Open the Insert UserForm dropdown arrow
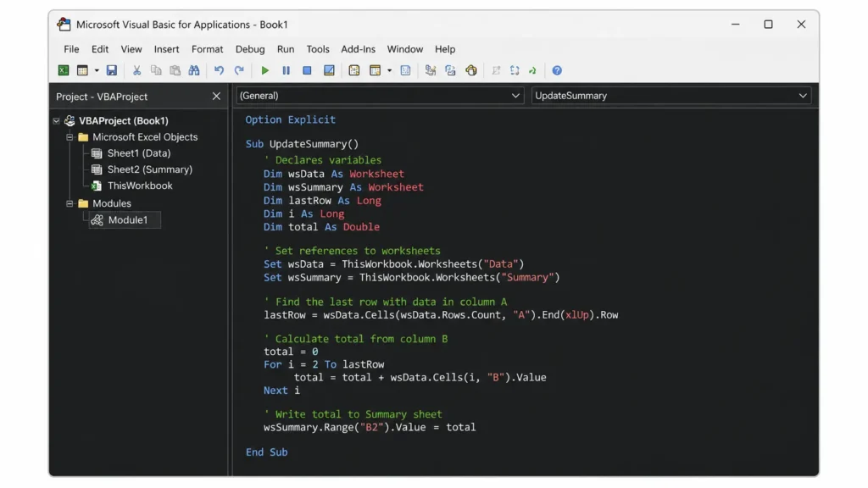 tap(97, 70)
